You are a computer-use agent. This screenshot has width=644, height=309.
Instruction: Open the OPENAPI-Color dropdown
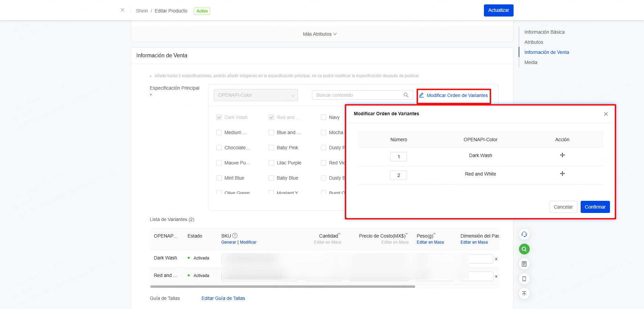point(255,95)
